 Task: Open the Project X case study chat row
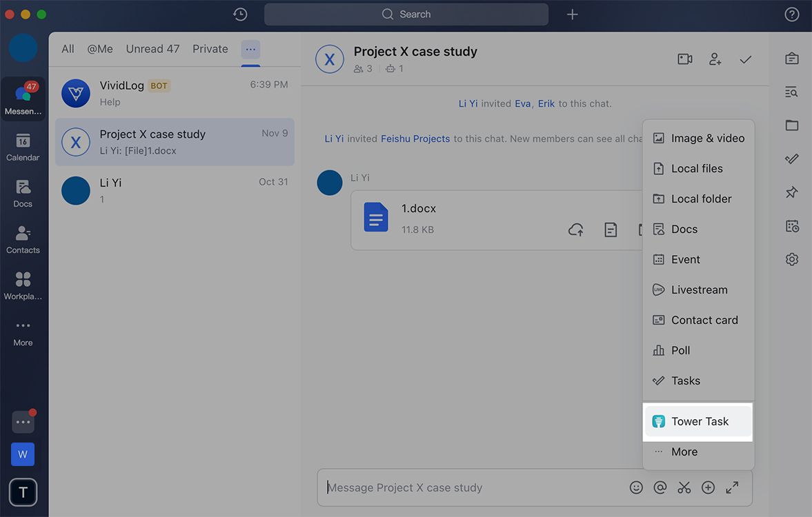[x=175, y=142]
